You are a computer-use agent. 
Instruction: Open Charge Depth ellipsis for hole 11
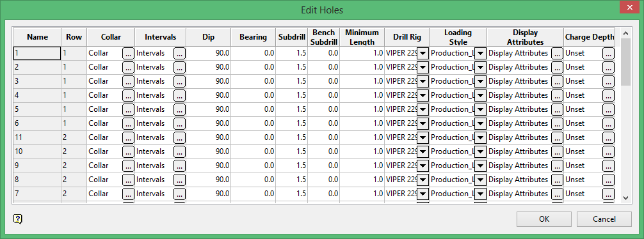(x=608, y=137)
